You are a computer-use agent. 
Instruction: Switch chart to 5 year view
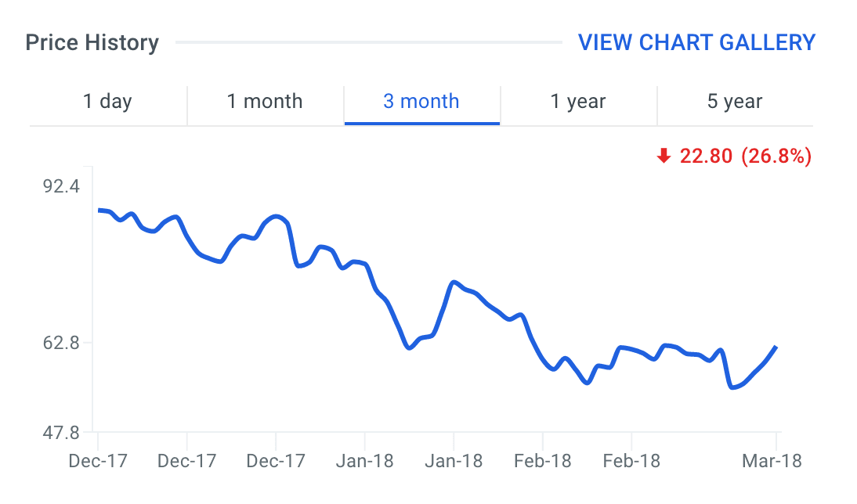735,102
